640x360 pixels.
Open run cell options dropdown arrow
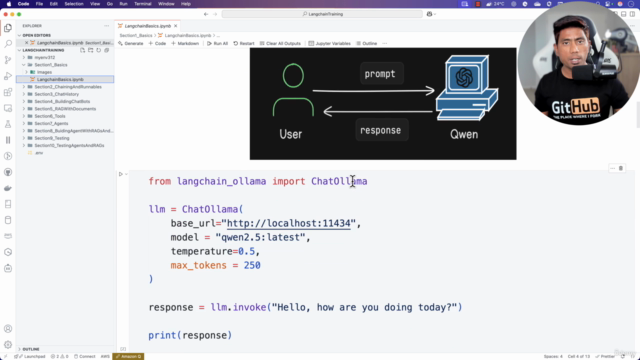126,174
